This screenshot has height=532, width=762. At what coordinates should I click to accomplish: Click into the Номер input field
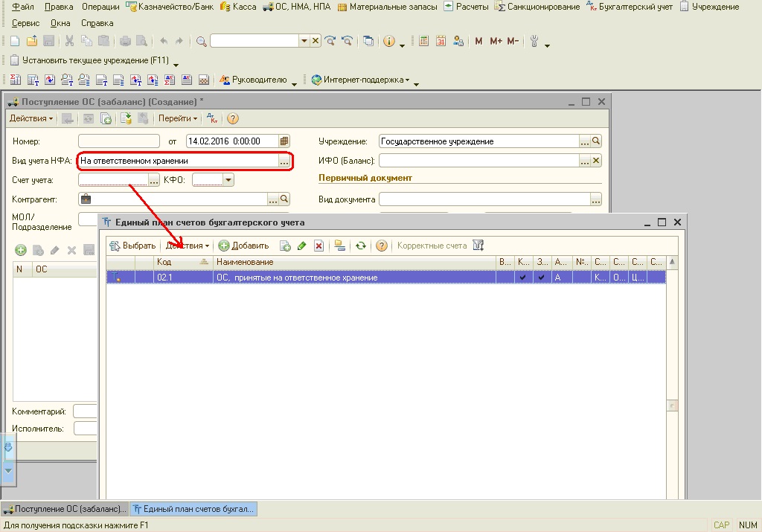[x=119, y=141]
